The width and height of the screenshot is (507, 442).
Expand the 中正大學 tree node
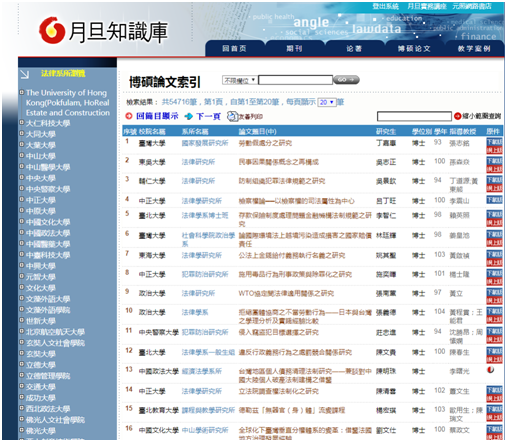(22, 200)
